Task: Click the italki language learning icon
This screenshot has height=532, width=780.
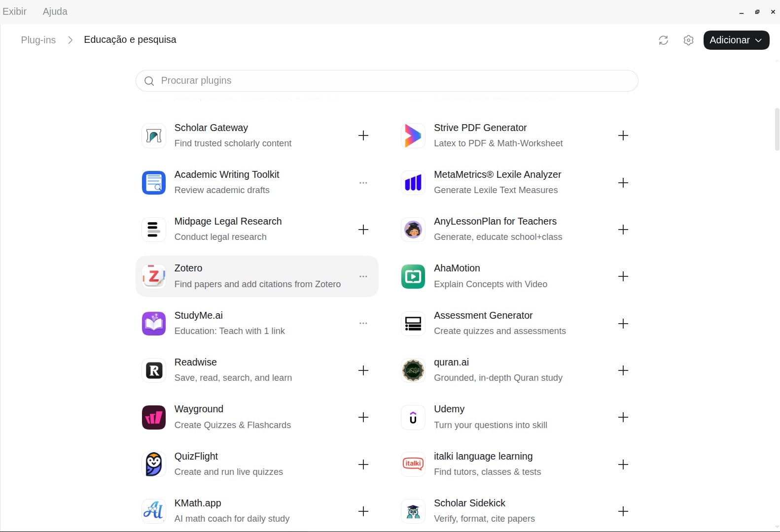Action: coord(413,465)
